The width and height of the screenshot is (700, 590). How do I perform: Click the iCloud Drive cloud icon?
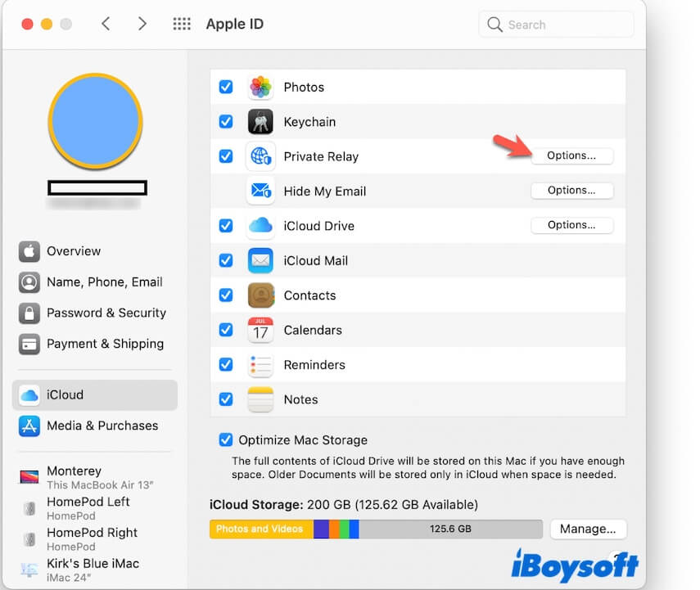[x=260, y=226]
